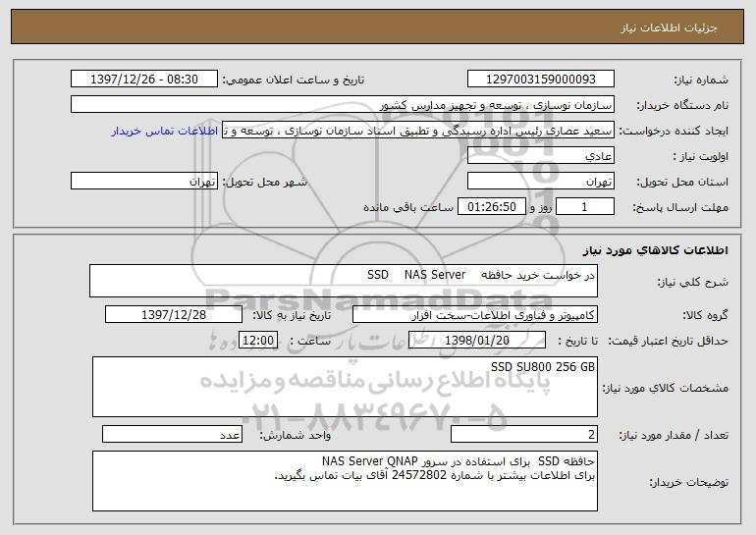The height and width of the screenshot is (535, 756).
Task: Select the unit of measure field عدد
Action: (172, 434)
